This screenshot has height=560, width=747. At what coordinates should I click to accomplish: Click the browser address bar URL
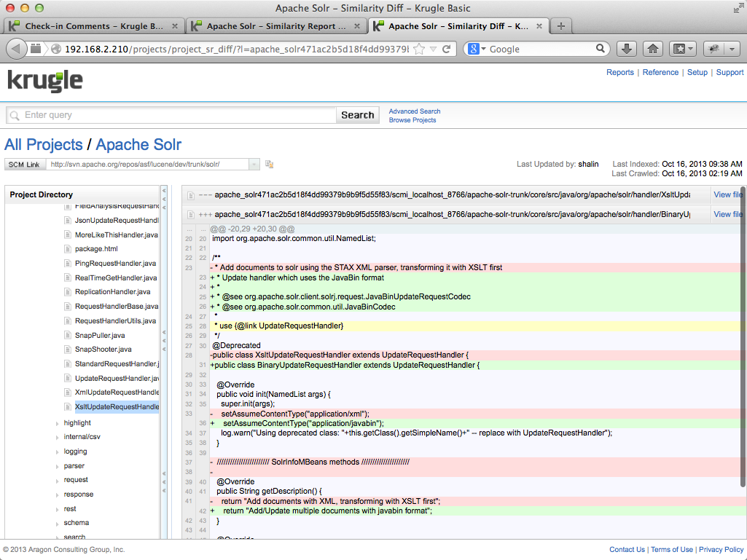[236, 49]
